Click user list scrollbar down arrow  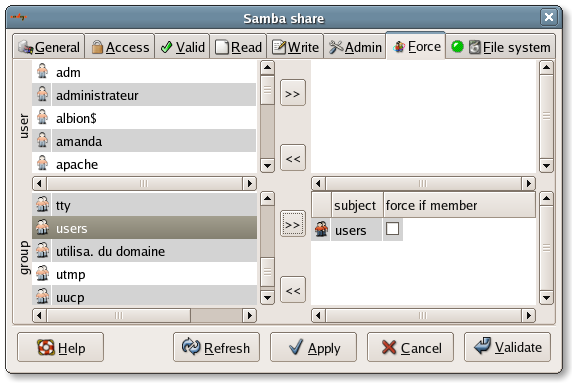click(x=267, y=166)
